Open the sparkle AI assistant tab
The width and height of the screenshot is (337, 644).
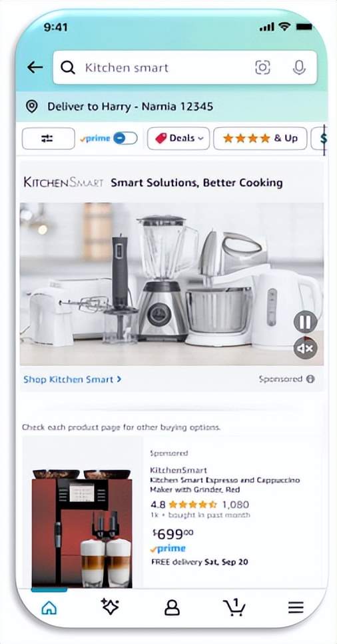[110, 607]
